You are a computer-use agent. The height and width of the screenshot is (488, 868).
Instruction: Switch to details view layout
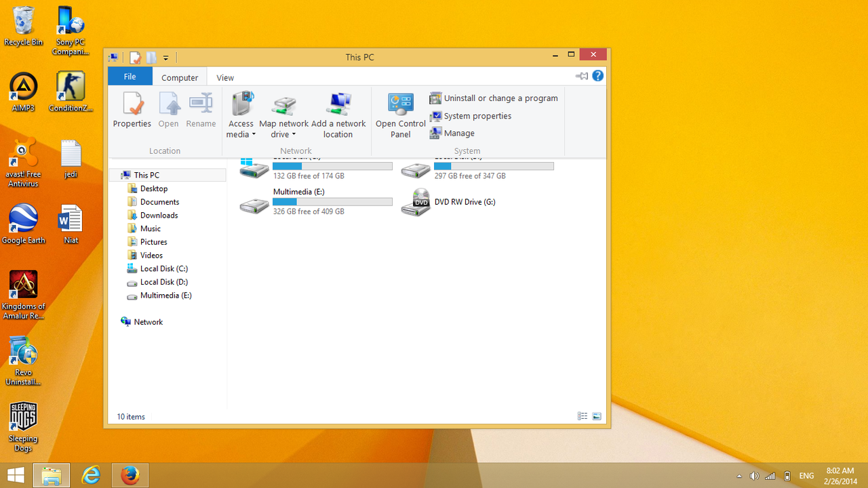[x=583, y=416]
